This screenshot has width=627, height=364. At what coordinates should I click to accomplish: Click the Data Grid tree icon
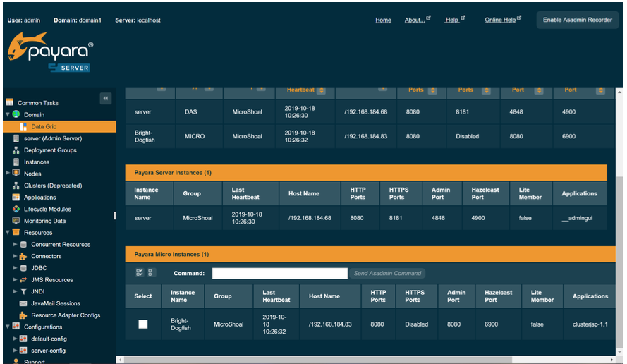(x=24, y=127)
